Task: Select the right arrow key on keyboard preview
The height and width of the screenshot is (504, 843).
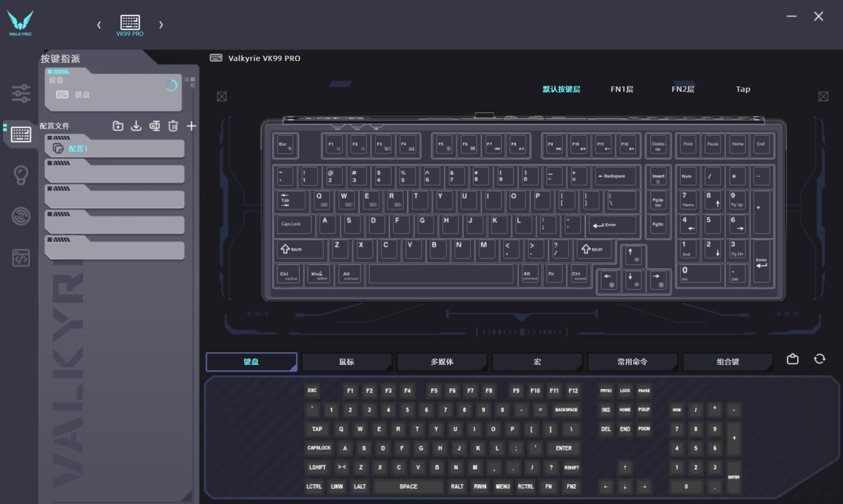Action: [658, 280]
